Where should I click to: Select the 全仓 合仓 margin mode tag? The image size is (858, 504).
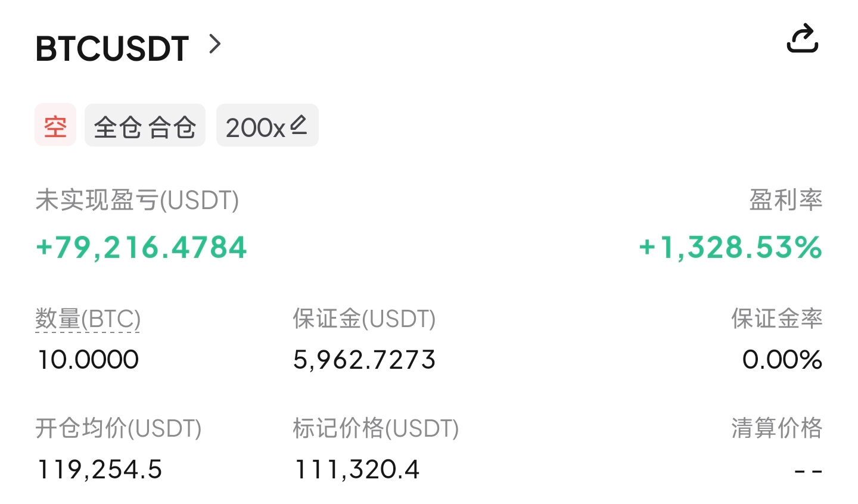[x=145, y=126]
